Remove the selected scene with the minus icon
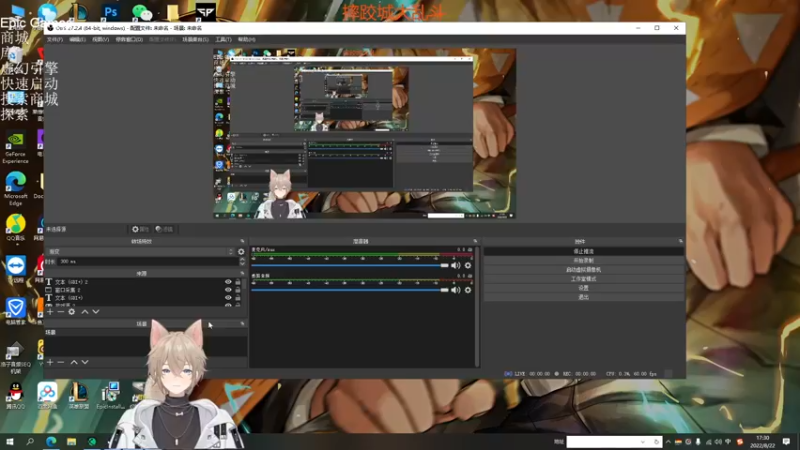Viewport: 800px width, 450px height. 61,362
